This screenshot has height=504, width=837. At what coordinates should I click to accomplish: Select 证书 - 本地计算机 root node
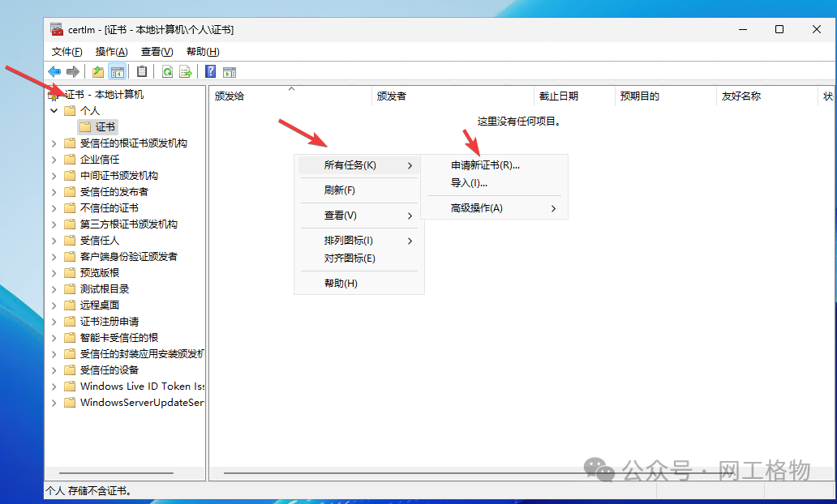tap(97, 95)
